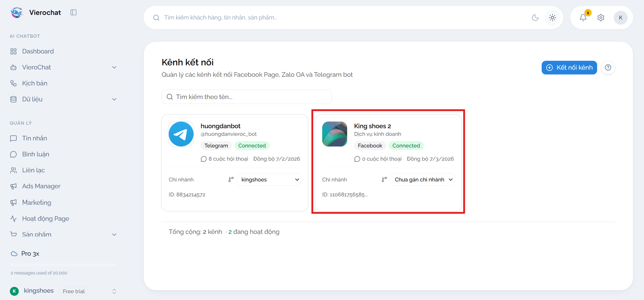This screenshot has height=300, width=644.
Task: Click 8 cuộc hội thoại count
Action: [x=224, y=159]
